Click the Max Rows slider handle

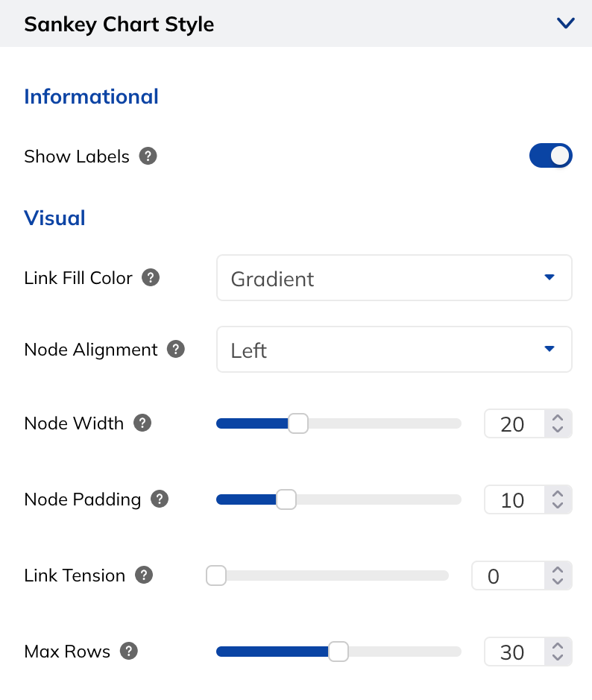(338, 652)
